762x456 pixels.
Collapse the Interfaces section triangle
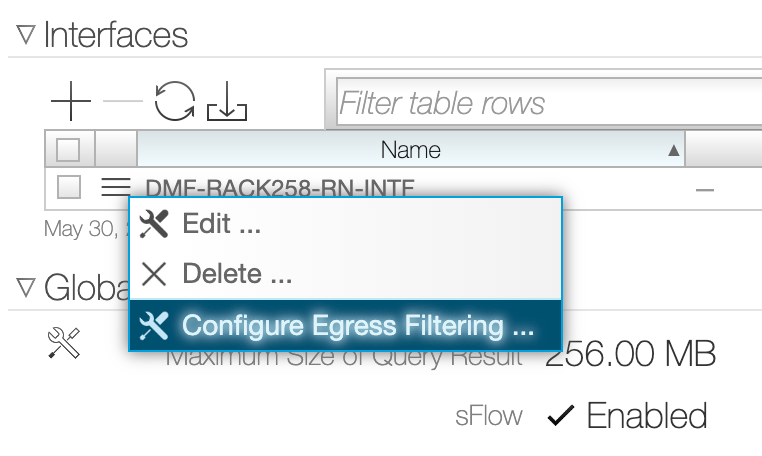[25, 35]
